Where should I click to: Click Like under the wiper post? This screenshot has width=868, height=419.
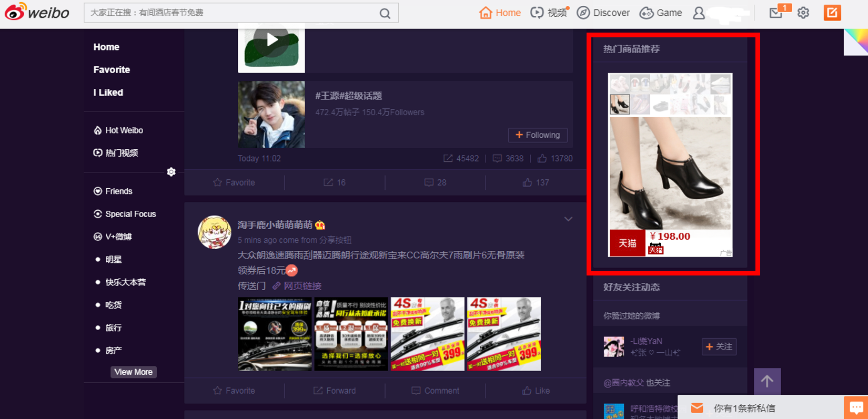tap(536, 391)
